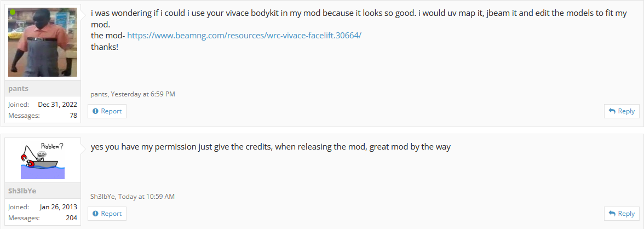Open Sh3lbYe's Problem? avatar image
The height and width of the screenshot is (229, 644).
tap(43, 161)
